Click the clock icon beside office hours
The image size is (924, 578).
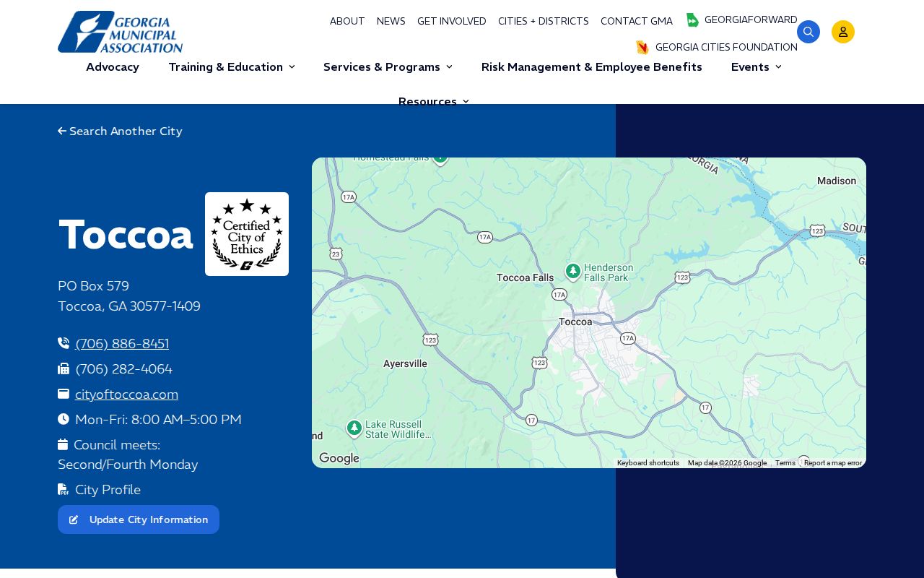pyautogui.click(x=64, y=419)
